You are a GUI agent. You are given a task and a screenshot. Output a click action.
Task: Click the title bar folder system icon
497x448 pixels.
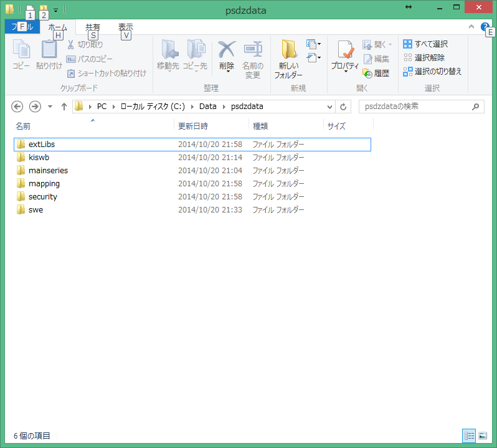9,9
